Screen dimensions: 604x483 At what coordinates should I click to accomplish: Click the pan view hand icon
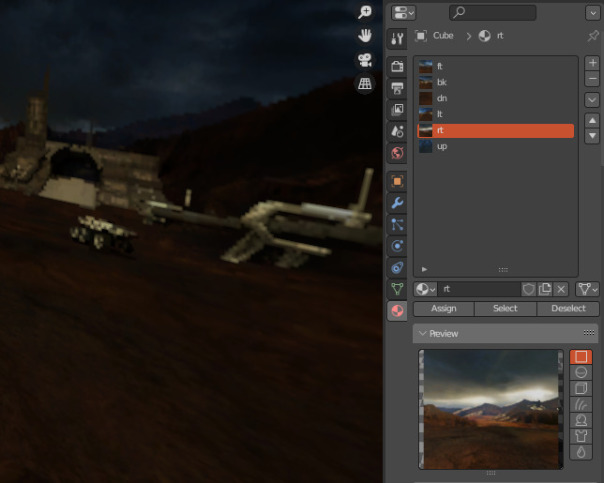click(x=364, y=36)
